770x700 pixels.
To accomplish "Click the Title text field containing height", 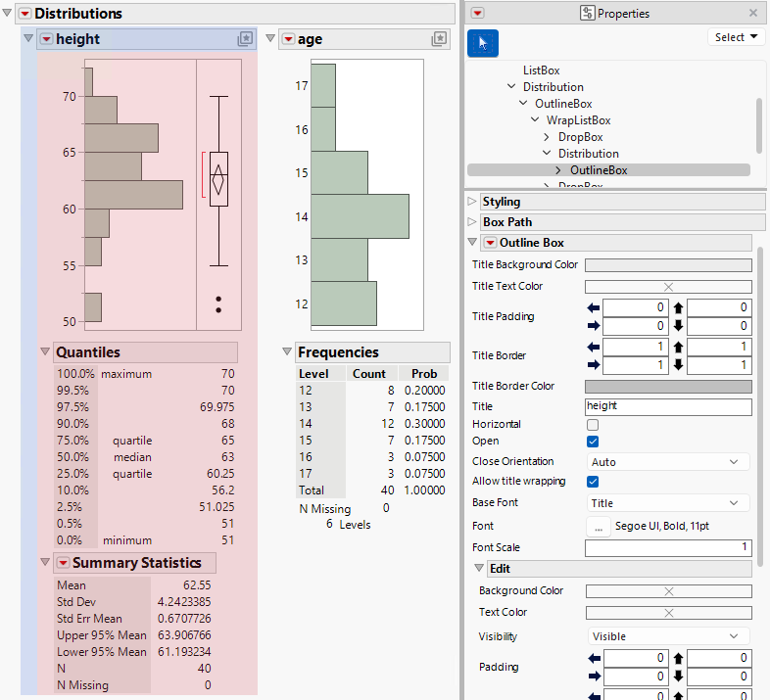I will pos(668,406).
